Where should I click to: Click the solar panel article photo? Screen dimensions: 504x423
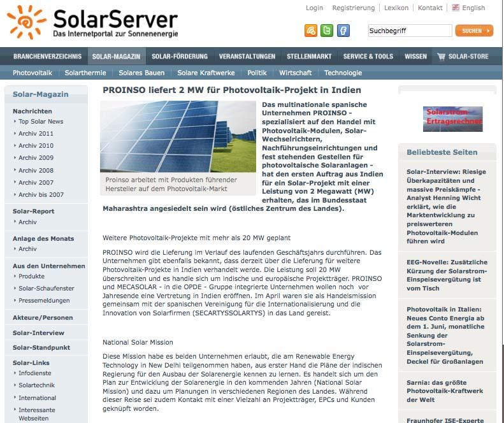pyautogui.click(x=178, y=136)
